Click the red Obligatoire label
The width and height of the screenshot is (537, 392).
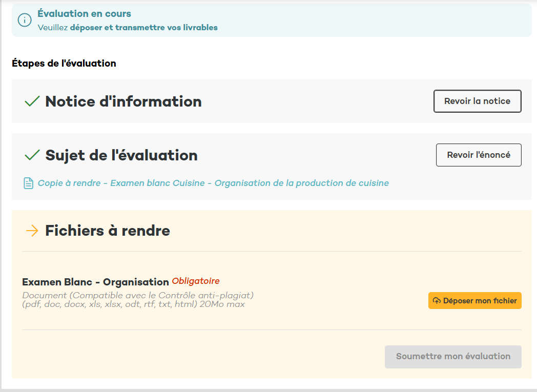196,281
